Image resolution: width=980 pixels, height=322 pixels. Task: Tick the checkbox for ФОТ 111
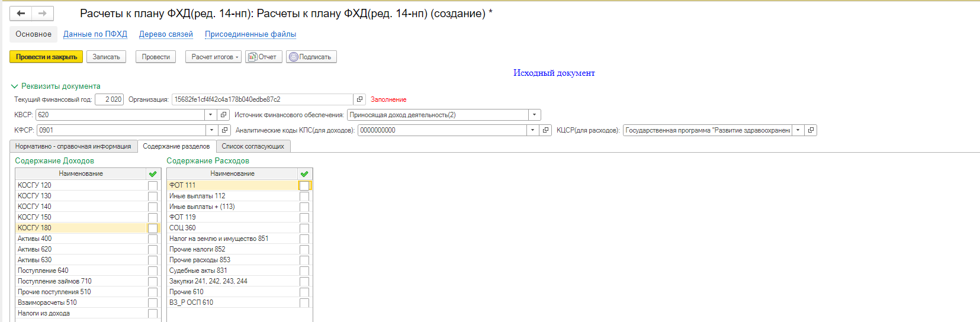[304, 185]
